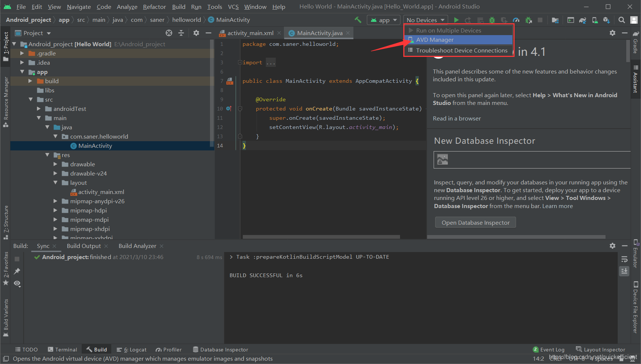
Task: Run the app with green play icon
Action: click(x=456, y=20)
